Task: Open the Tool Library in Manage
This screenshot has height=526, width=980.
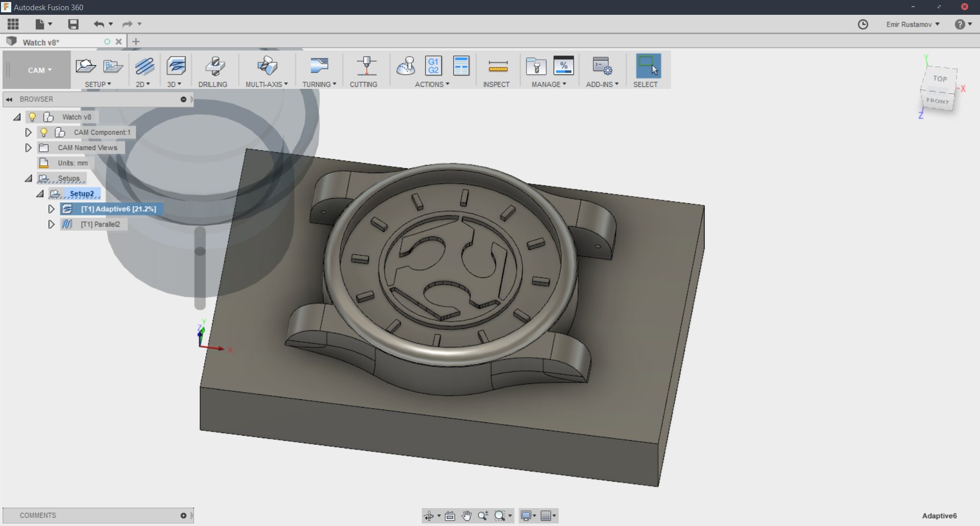Action: (536, 66)
